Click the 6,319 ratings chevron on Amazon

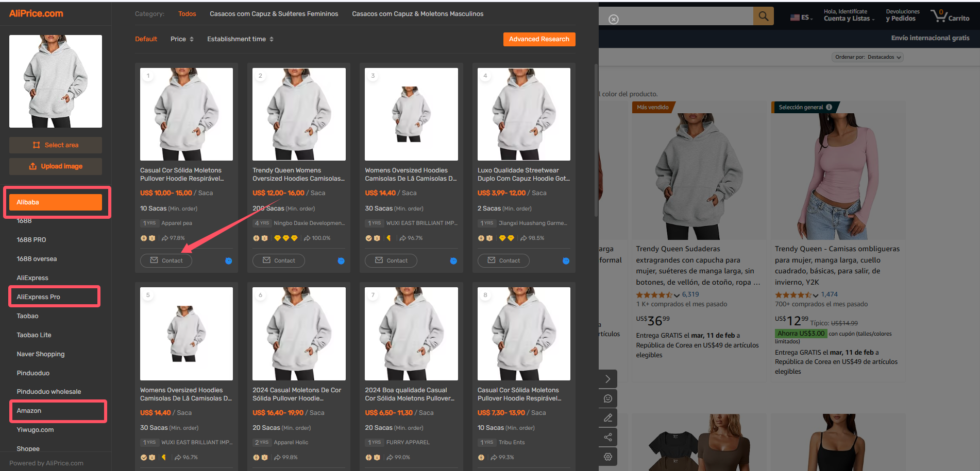677,295
